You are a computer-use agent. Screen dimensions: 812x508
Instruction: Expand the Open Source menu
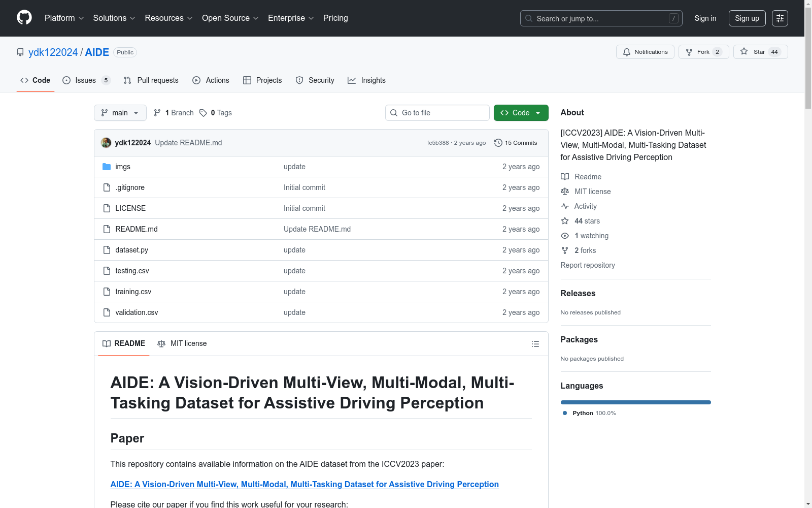coord(230,18)
